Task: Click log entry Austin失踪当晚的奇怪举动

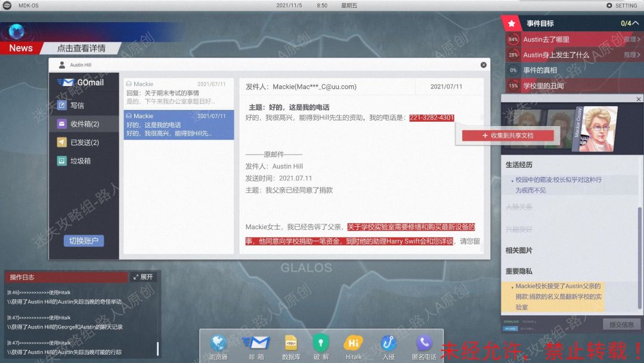Action: point(64,302)
